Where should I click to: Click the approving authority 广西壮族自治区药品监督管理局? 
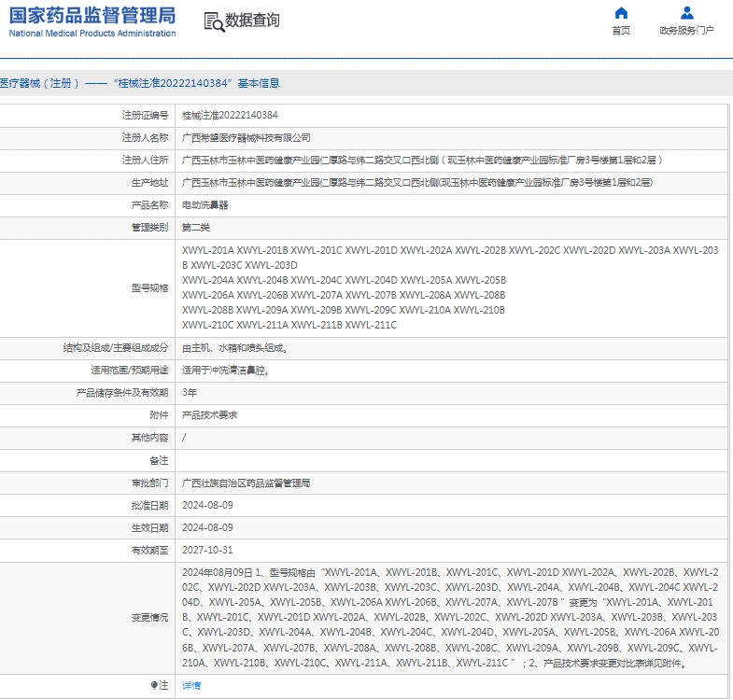tap(246, 483)
